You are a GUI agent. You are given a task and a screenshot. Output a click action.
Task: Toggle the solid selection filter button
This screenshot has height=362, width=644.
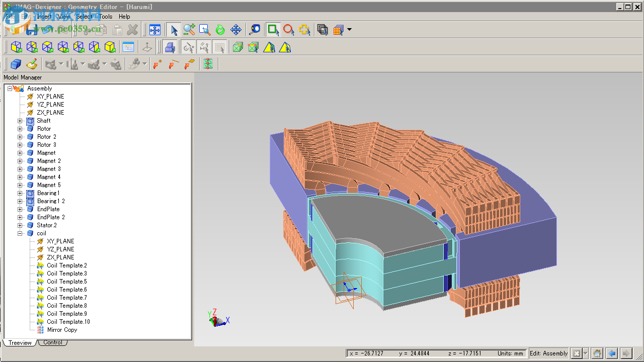(x=170, y=47)
